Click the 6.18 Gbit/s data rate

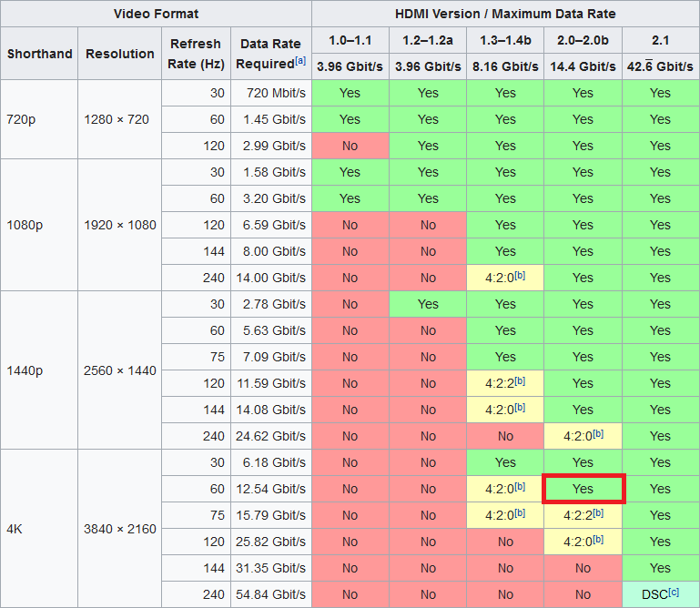pyautogui.click(x=271, y=462)
